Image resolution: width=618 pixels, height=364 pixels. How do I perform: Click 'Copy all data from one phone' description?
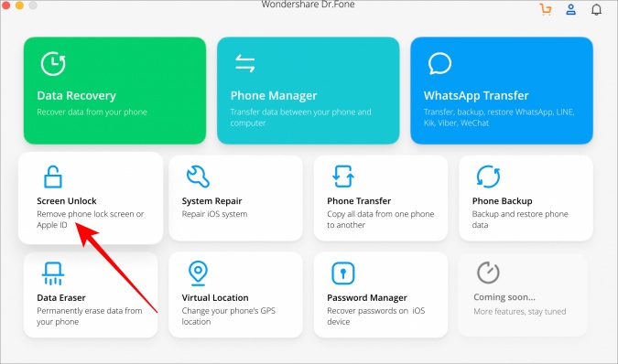[x=380, y=219]
